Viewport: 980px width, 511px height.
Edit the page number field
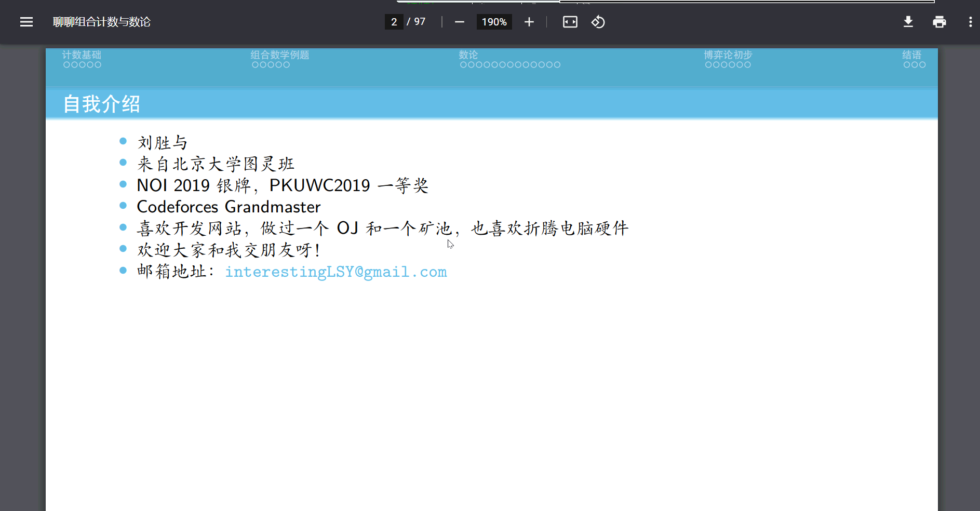point(394,22)
